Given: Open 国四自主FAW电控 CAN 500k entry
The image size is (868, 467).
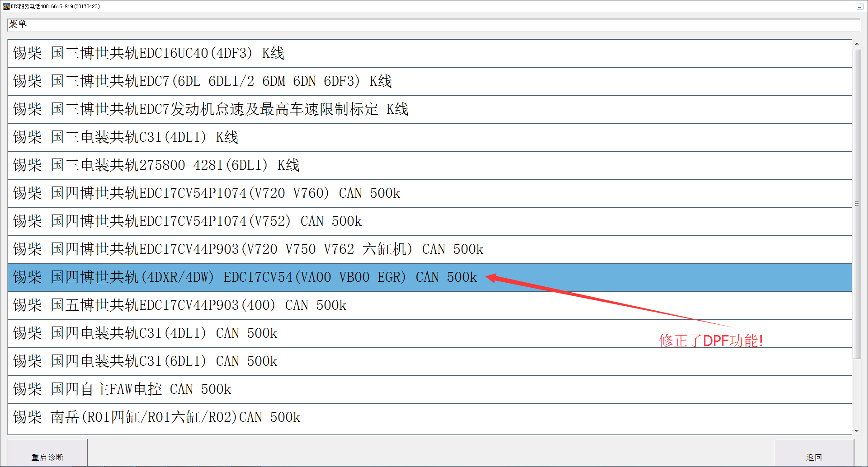Looking at the screenshot, I should pos(430,390).
